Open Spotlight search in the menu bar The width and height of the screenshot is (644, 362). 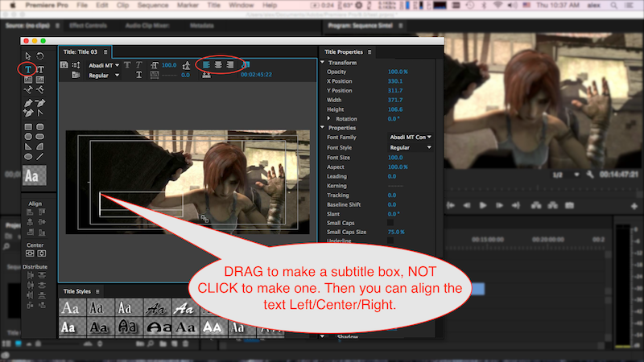click(x=613, y=6)
